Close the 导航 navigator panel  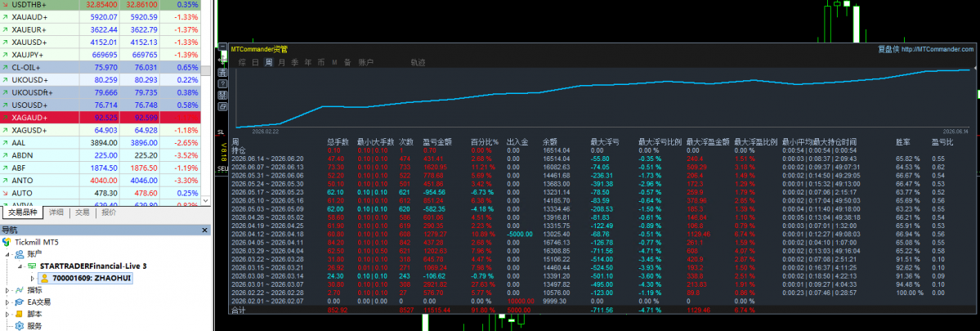pos(206,230)
